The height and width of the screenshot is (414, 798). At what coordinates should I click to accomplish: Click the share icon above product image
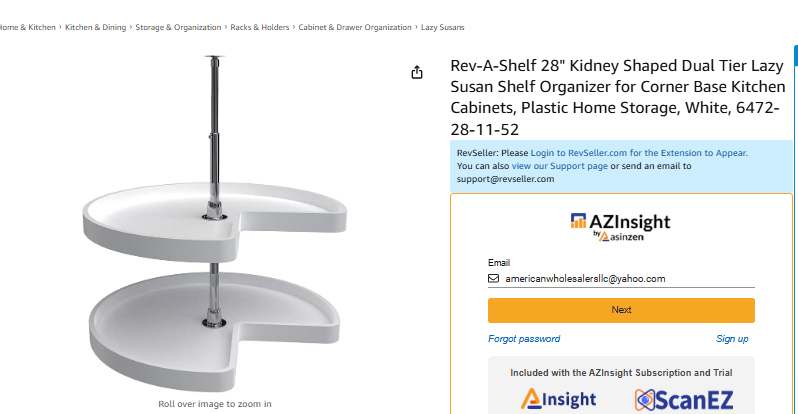(416, 72)
